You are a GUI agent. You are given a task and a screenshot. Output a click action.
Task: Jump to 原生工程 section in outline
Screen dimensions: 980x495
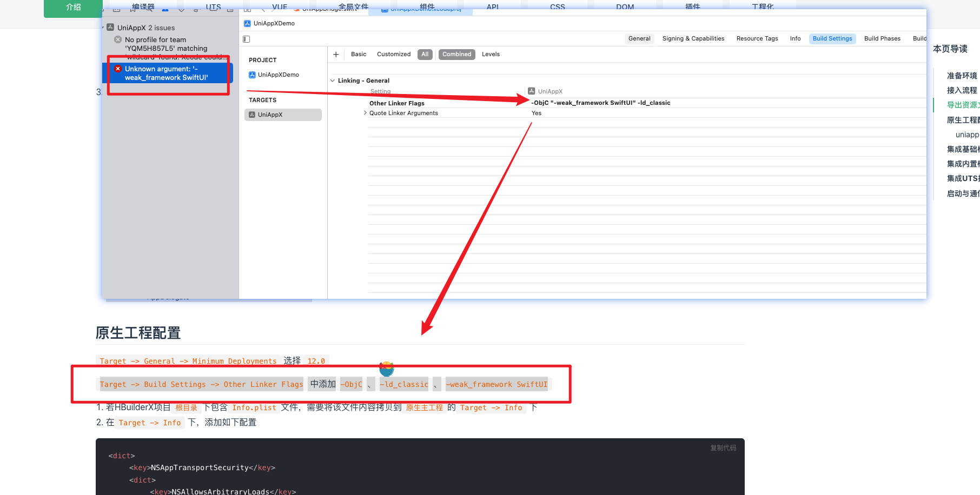point(963,120)
